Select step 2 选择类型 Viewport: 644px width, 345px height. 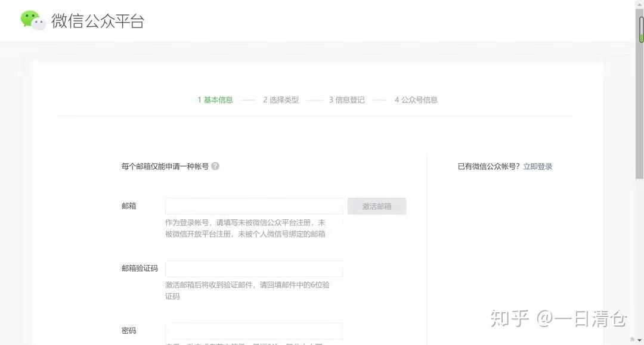pyautogui.click(x=281, y=100)
